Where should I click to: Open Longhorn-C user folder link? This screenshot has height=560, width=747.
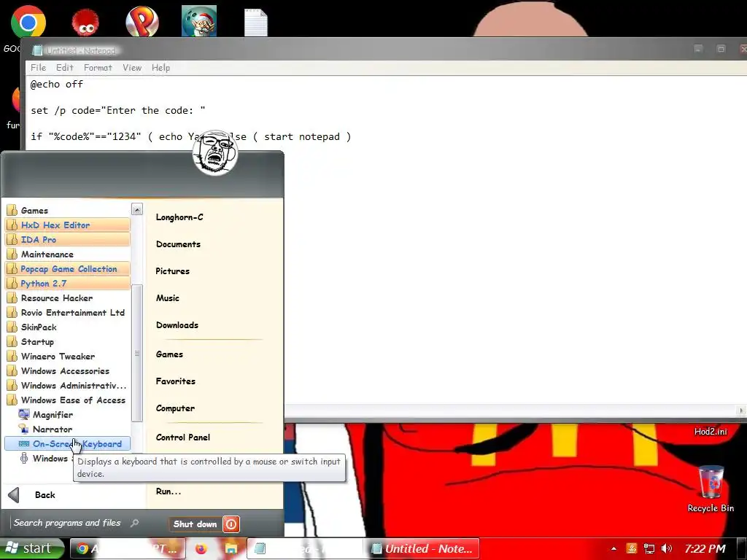(x=179, y=217)
